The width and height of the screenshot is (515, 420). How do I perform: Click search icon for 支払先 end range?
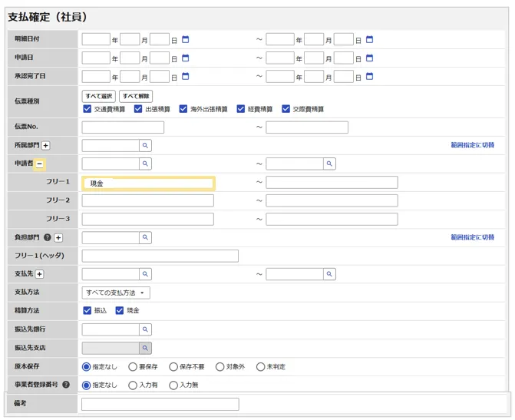tap(329, 274)
